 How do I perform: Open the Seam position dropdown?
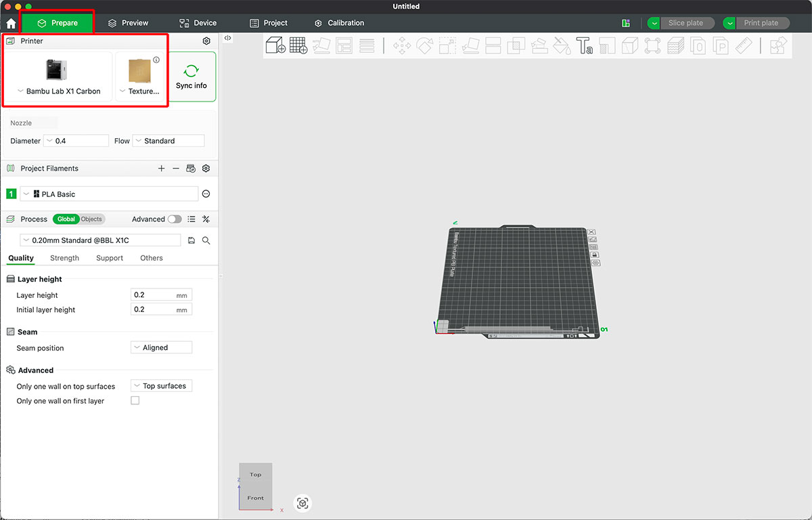click(x=161, y=347)
